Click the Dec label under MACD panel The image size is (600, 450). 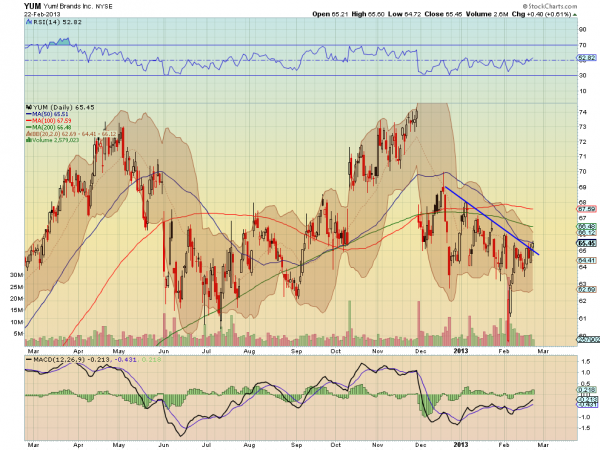(x=420, y=445)
